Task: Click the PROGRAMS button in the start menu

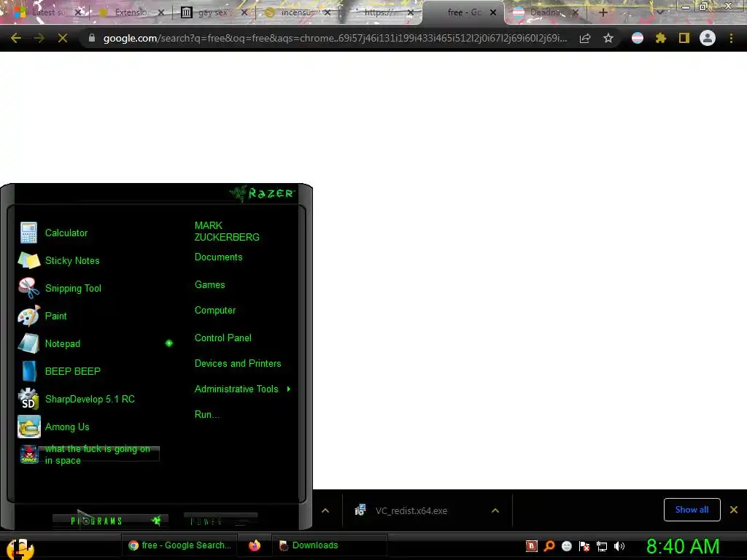Action: tap(110, 521)
